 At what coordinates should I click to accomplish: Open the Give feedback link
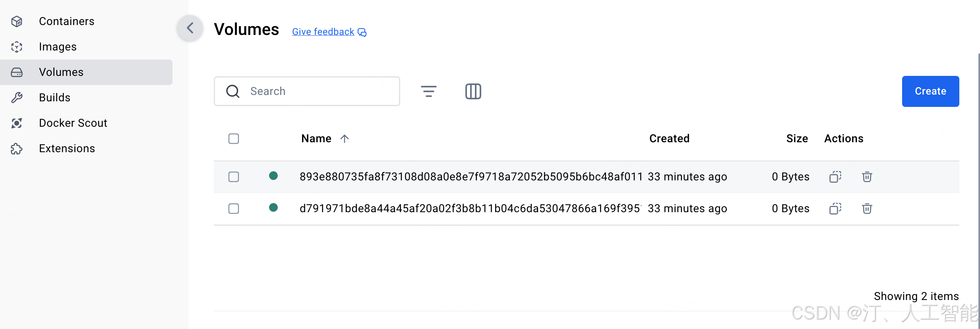coord(323,32)
